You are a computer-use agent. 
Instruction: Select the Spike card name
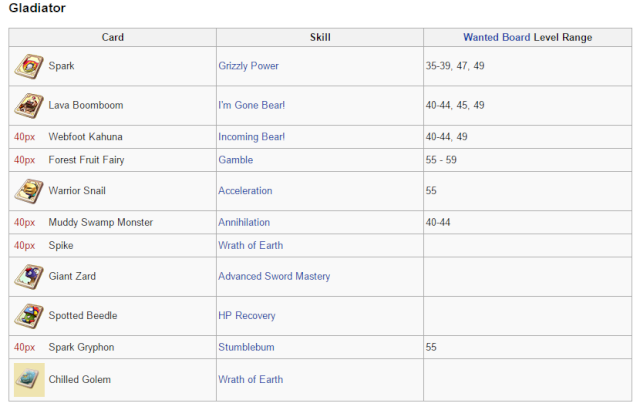click(x=61, y=246)
